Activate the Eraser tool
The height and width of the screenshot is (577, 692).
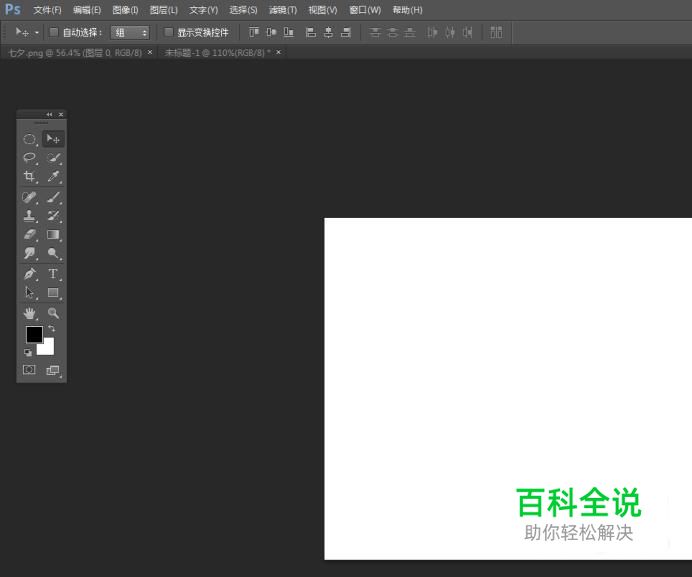coord(30,235)
